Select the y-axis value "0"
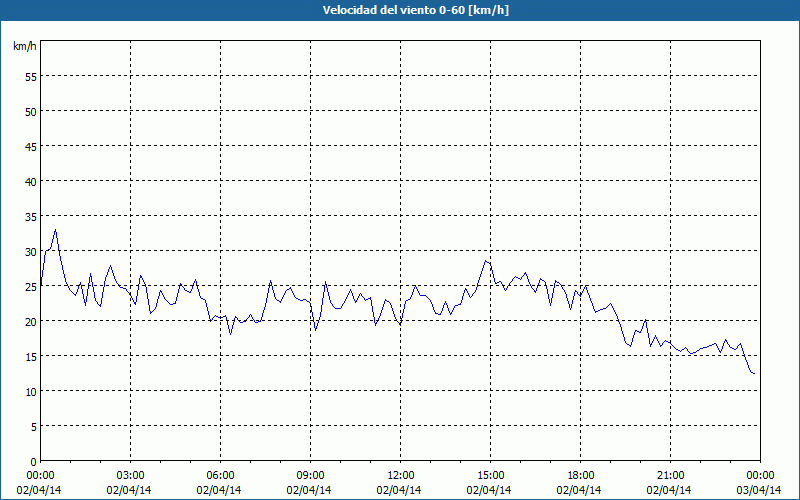The height and width of the screenshot is (500, 800). point(34,462)
